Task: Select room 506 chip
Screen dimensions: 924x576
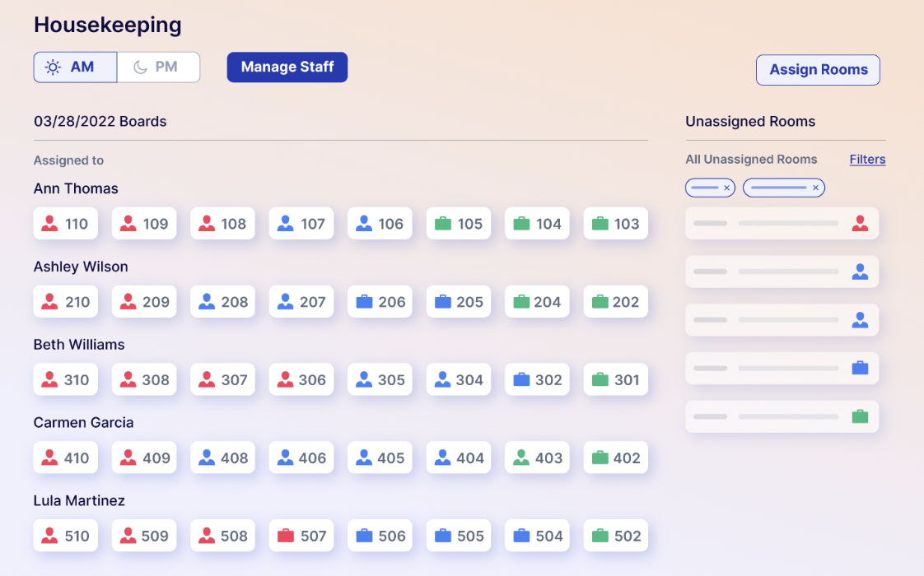Action: (380, 536)
